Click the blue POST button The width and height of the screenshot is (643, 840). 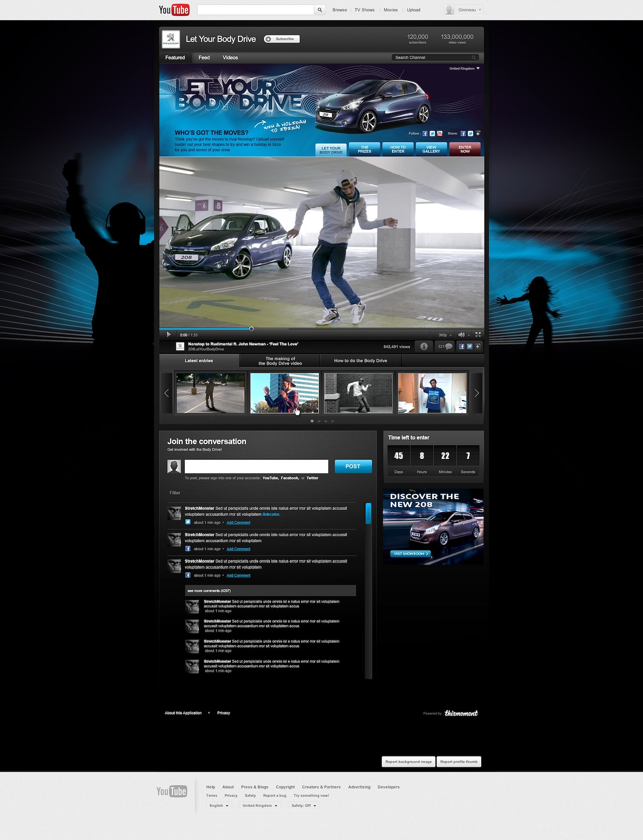(x=353, y=466)
